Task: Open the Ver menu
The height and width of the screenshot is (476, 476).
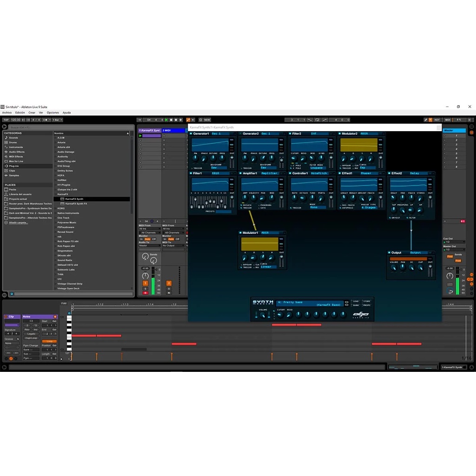Action: (41, 112)
